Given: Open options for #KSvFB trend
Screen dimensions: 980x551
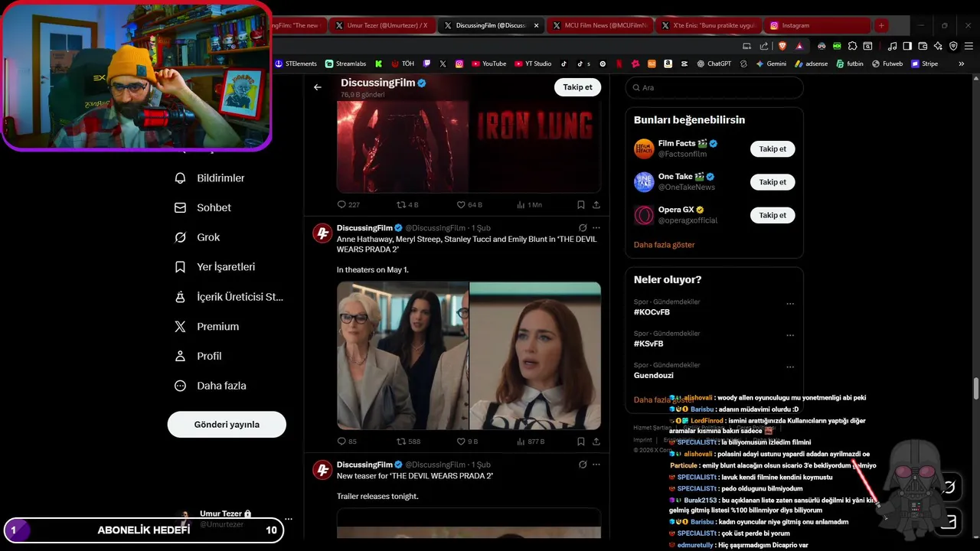Looking at the screenshot, I should click(790, 335).
